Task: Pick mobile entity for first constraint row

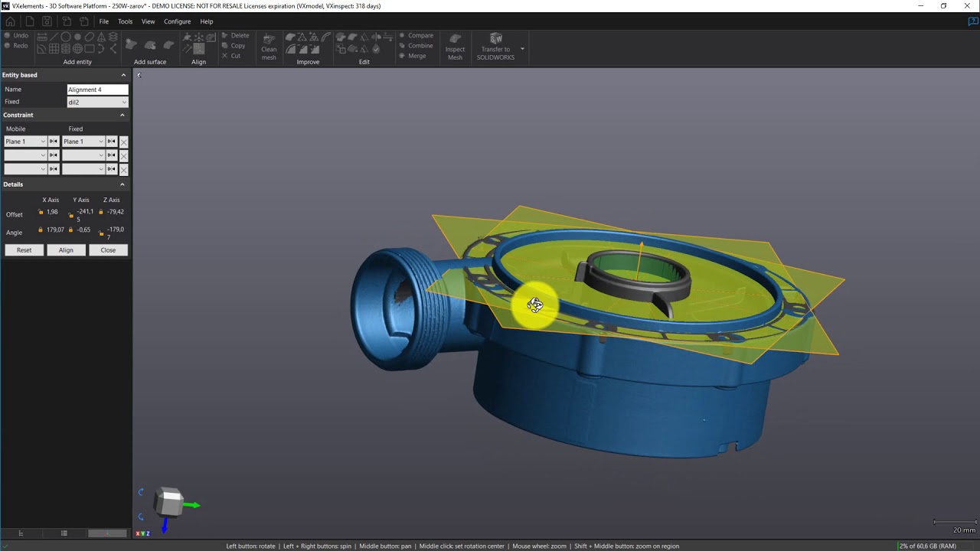Action: click(x=53, y=142)
